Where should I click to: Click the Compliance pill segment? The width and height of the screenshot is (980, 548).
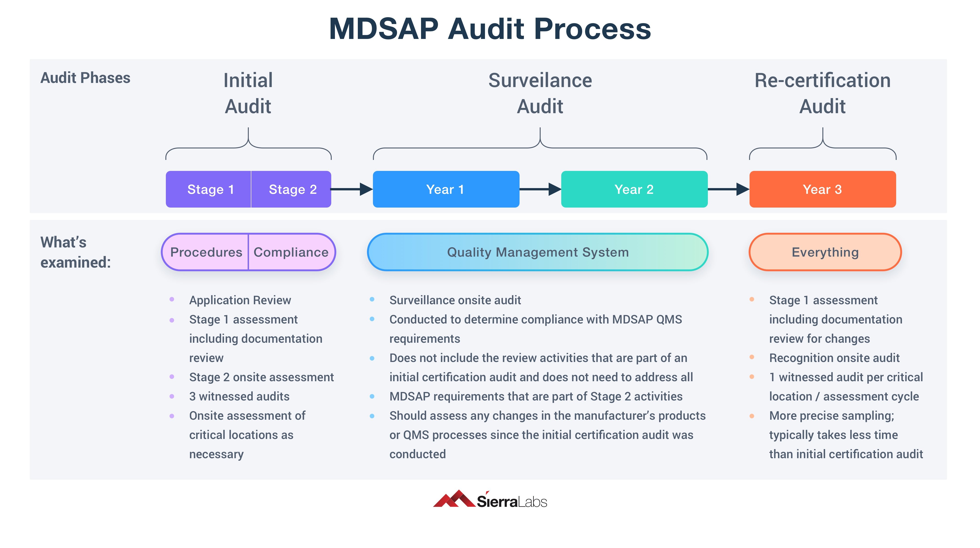[x=291, y=252]
